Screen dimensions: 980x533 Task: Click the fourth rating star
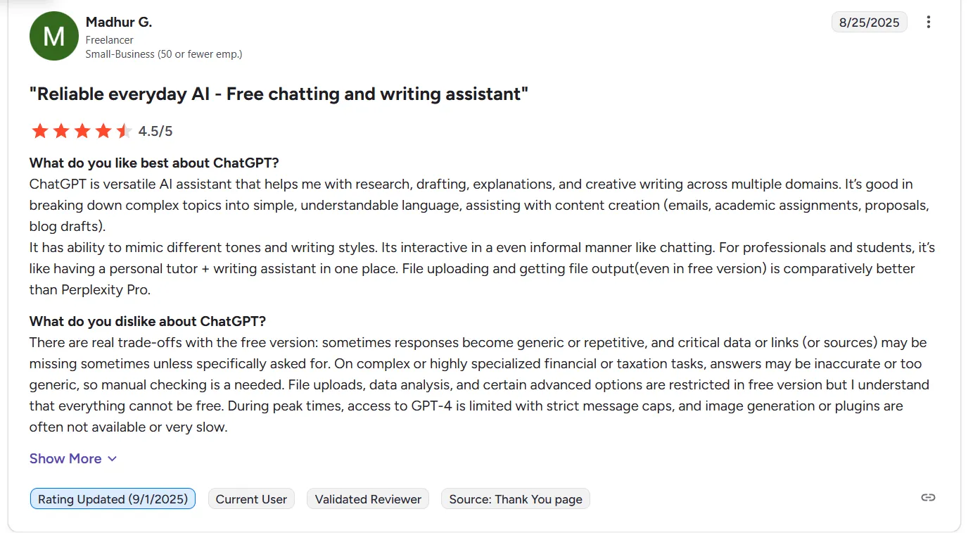pos(103,131)
